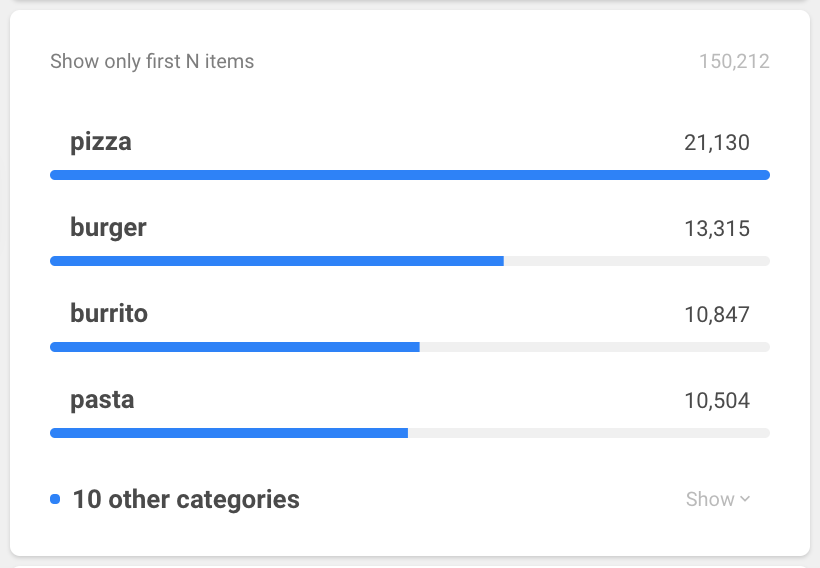Click the gray unfilled part of burrito bar
This screenshot has height=568, width=820.
pyautogui.click(x=594, y=347)
